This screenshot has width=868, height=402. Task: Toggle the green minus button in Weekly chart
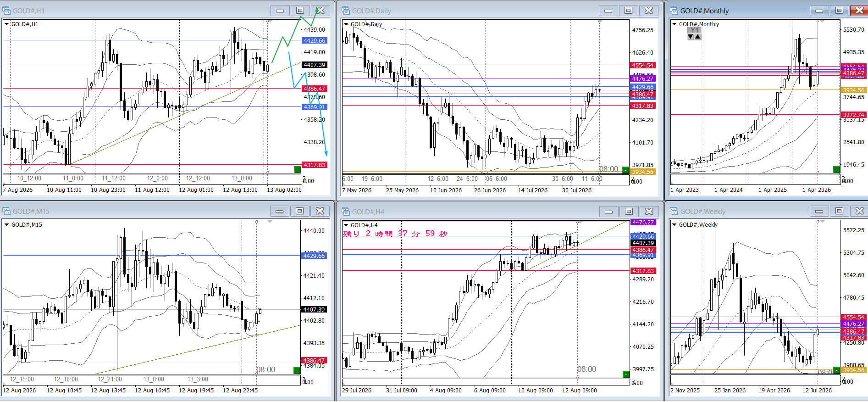point(836,370)
